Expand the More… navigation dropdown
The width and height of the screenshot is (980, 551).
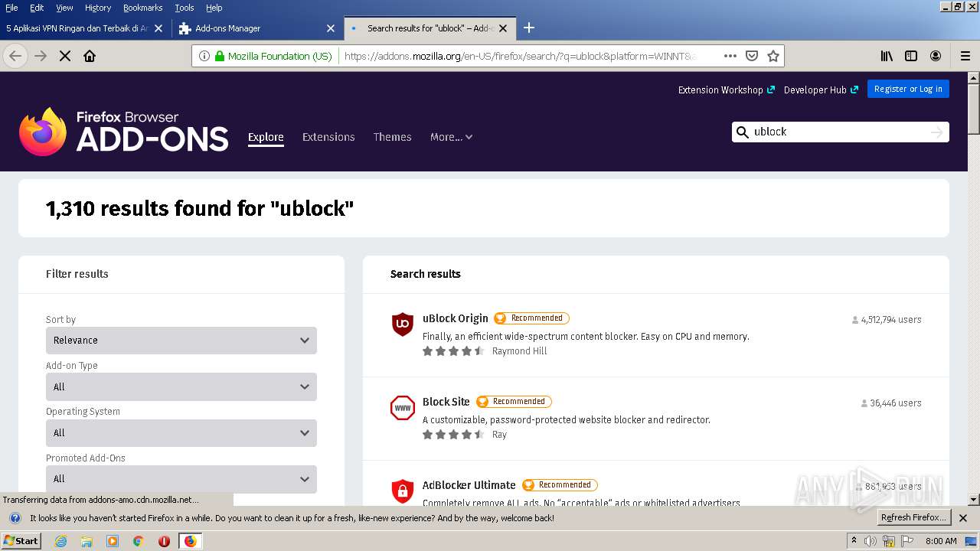pos(451,137)
